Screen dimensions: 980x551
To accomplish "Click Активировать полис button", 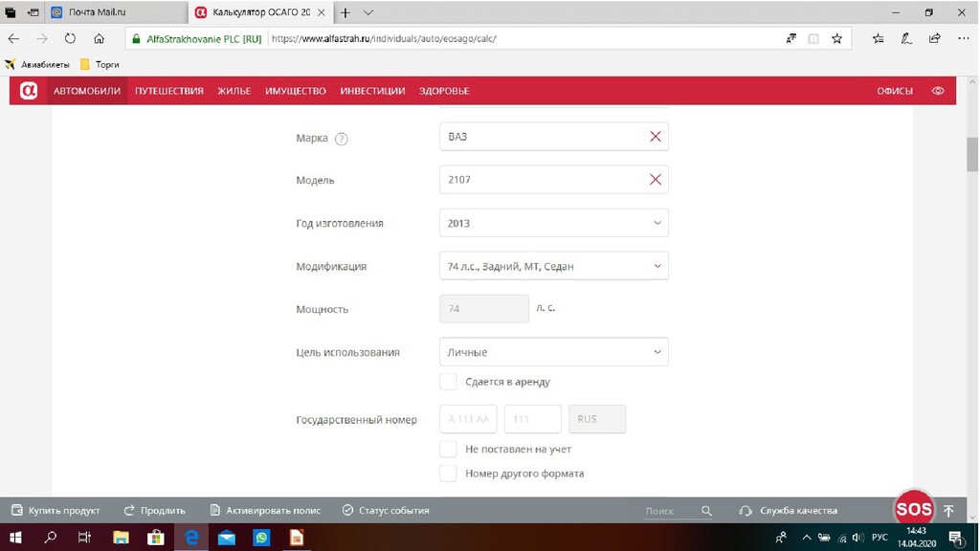I will click(x=265, y=511).
